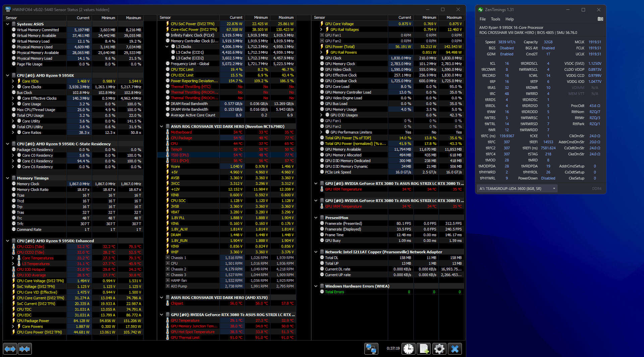The width and height of the screenshot is (644, 357).
Task: Collapse the Network Intel I211AT adapter group
Action: tap(316, 252)
